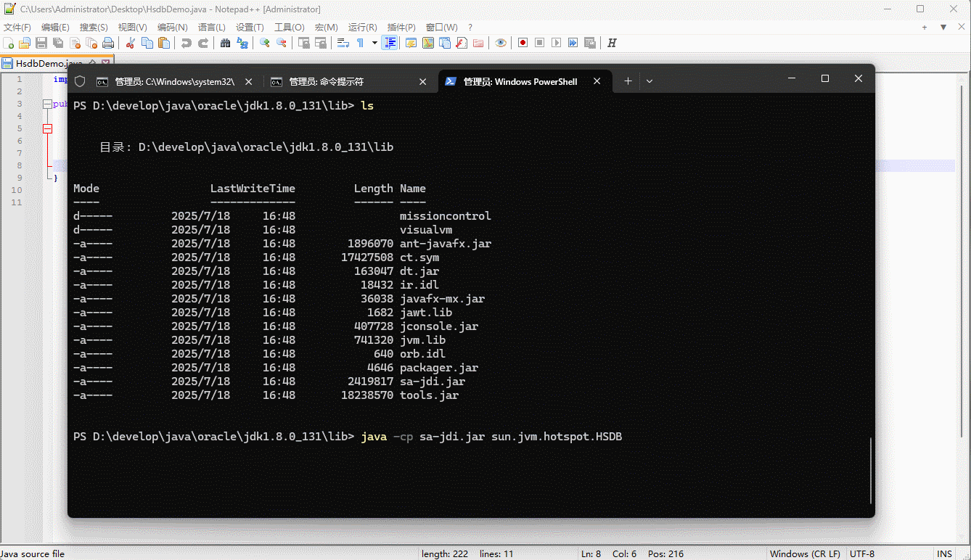
Task: Open the 插件(P) menu
Action: point(401,27)
